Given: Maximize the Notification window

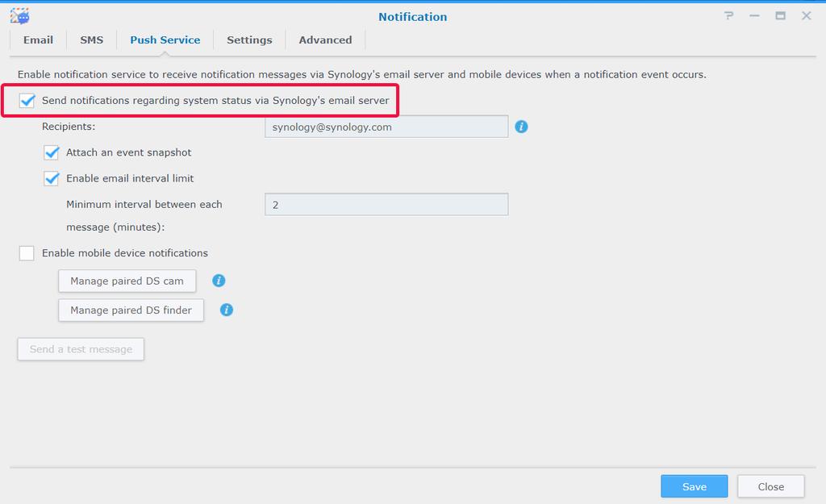Looking at the screenshot, I should tap(780, 16).
